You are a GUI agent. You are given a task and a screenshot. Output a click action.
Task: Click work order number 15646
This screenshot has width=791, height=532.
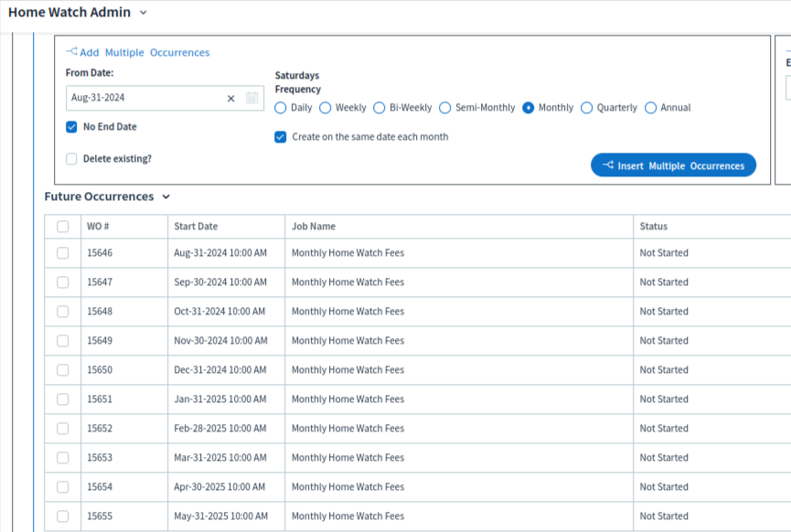pyautogui.click(x=100, y=252)
